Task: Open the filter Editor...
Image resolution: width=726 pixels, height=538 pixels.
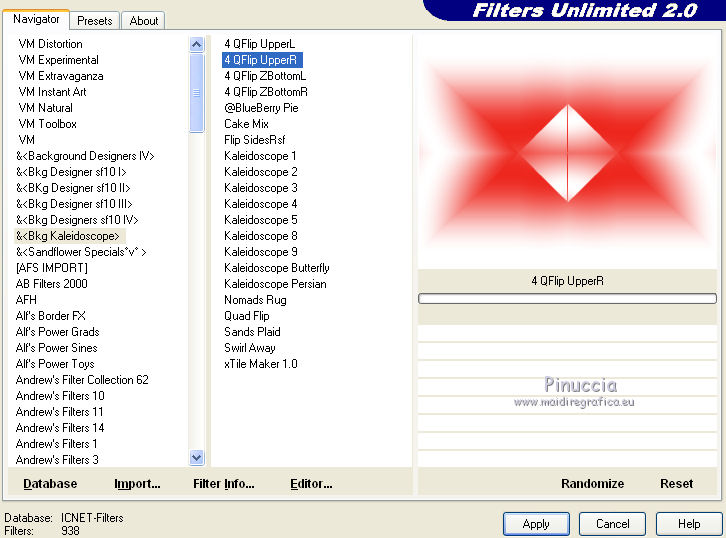Action: point(311,484)
